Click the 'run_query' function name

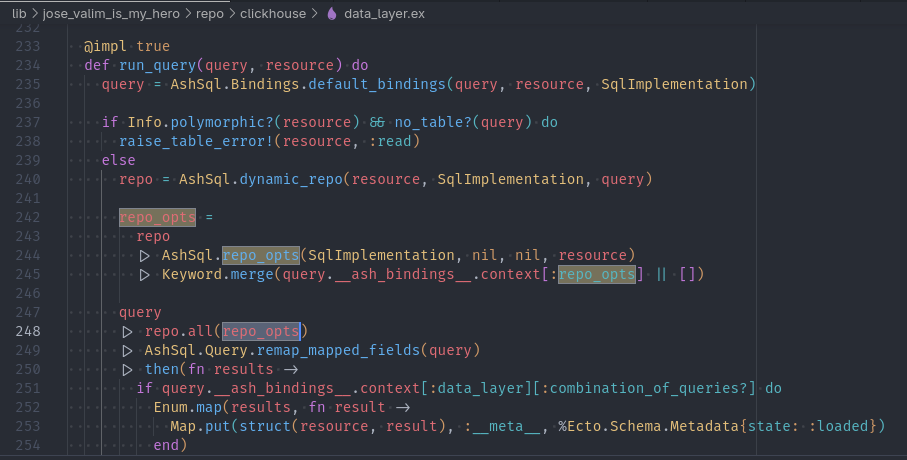coord(157,65)
